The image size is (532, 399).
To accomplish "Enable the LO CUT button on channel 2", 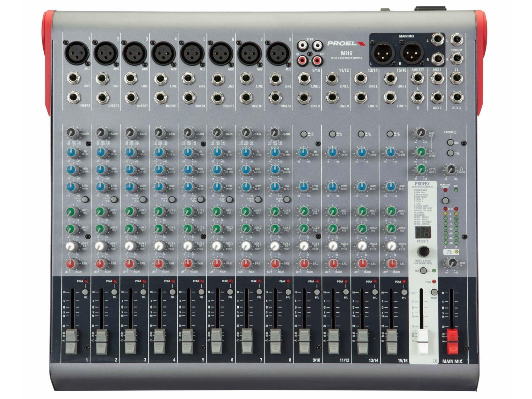I will click(114, 200).
